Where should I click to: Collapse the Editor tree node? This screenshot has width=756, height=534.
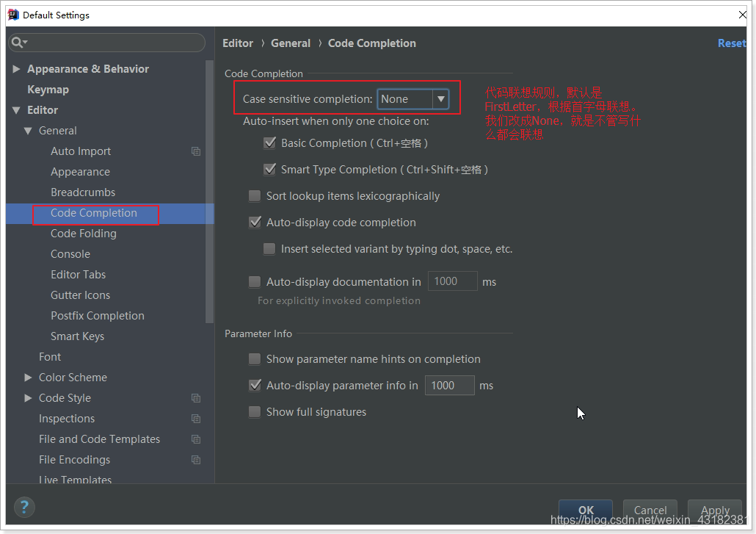click(x=16, y=110)
